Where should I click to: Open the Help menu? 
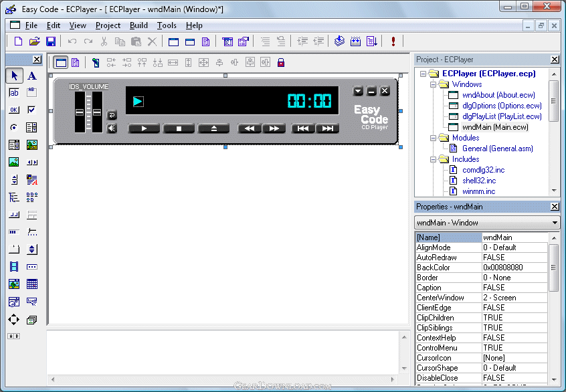194,25
